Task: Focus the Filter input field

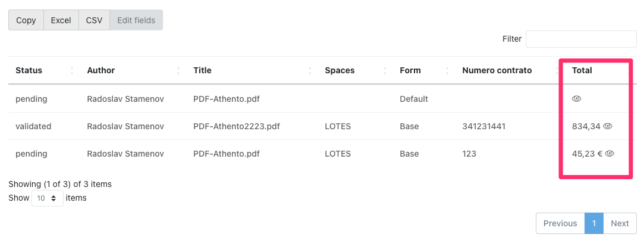Action: click(581, 39)
